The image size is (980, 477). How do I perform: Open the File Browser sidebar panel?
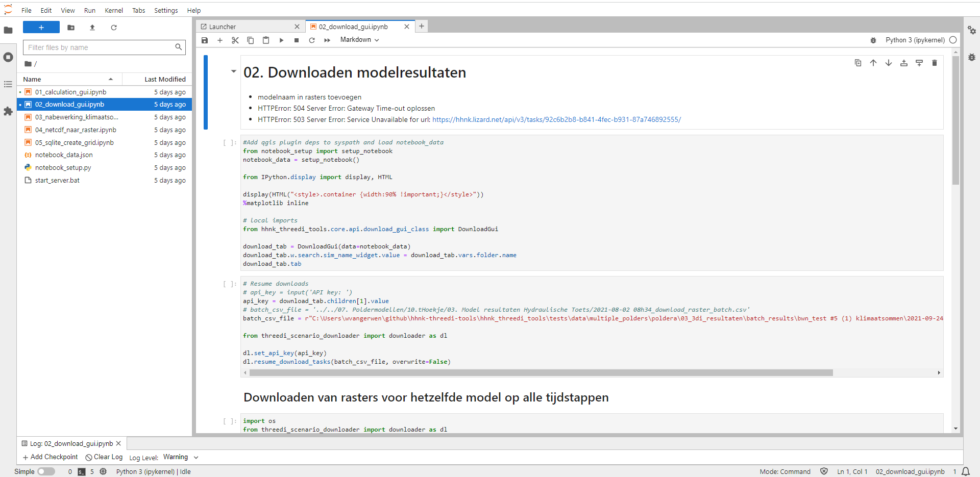8,30
